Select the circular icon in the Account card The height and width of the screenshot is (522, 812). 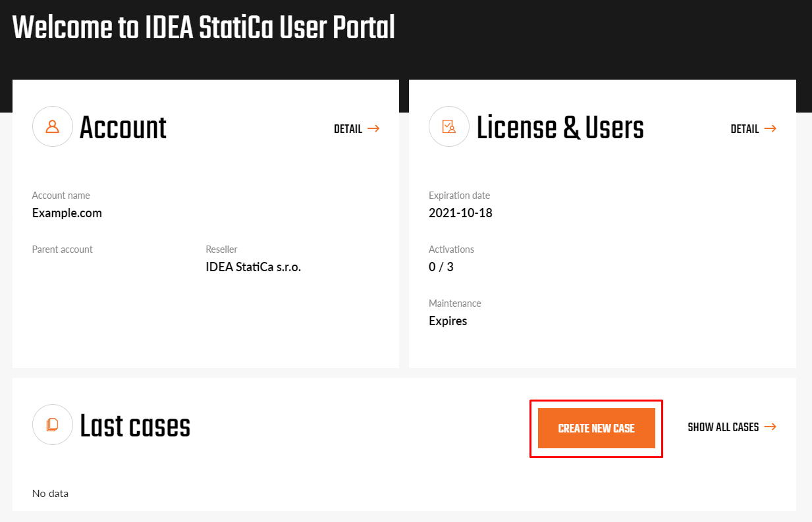click(x=53, y=126)
